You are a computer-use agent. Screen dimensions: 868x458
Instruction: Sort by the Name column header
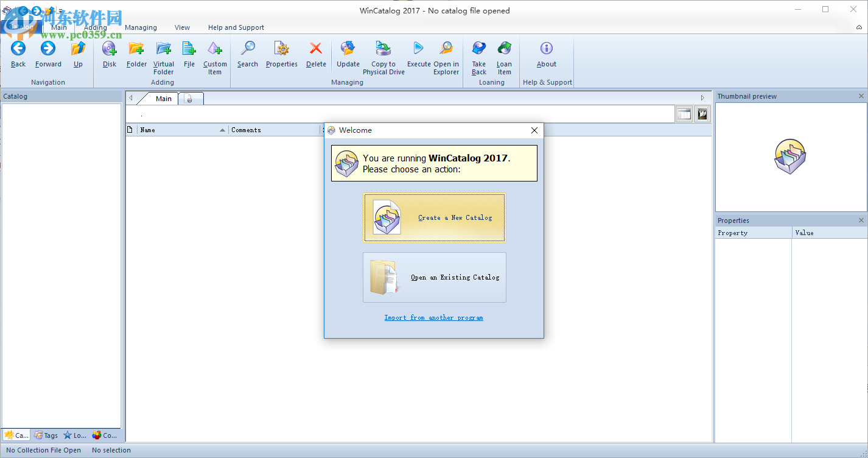coord(183,130)
